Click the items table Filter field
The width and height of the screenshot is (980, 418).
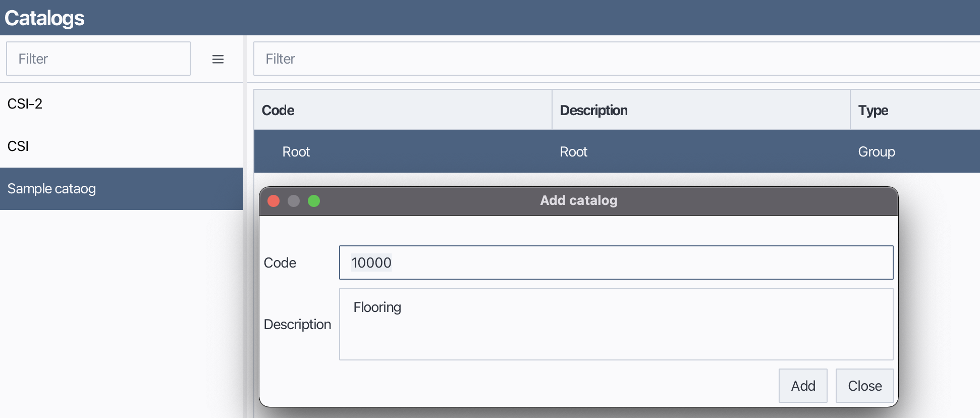click(617, 59)
